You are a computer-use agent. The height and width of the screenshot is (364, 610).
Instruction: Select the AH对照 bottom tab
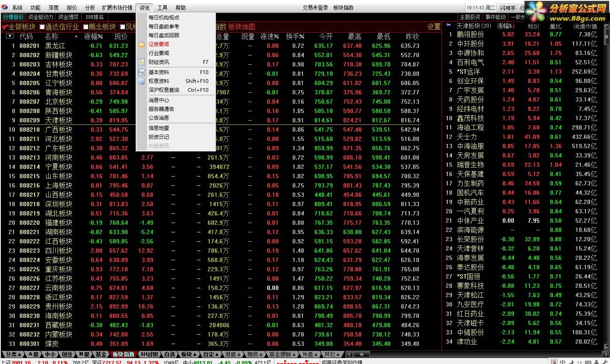[149, 354]
